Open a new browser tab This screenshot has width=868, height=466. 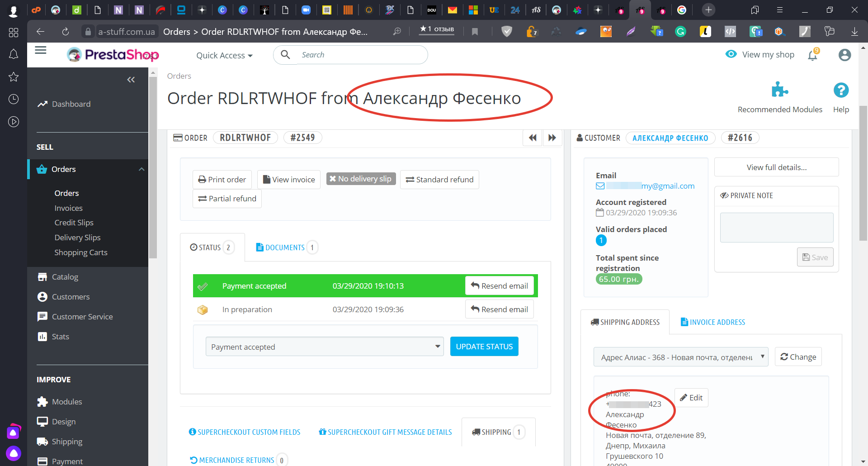tap(708, 10)
